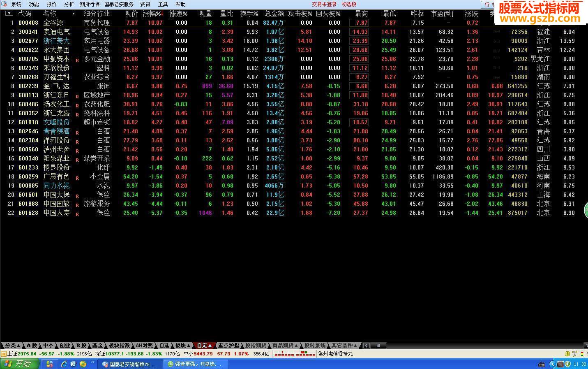Image resolution: width=588 pixels, height=369 pixels.
Task: Sort by the 换手% column header
Action: click(x=249, y=14)
